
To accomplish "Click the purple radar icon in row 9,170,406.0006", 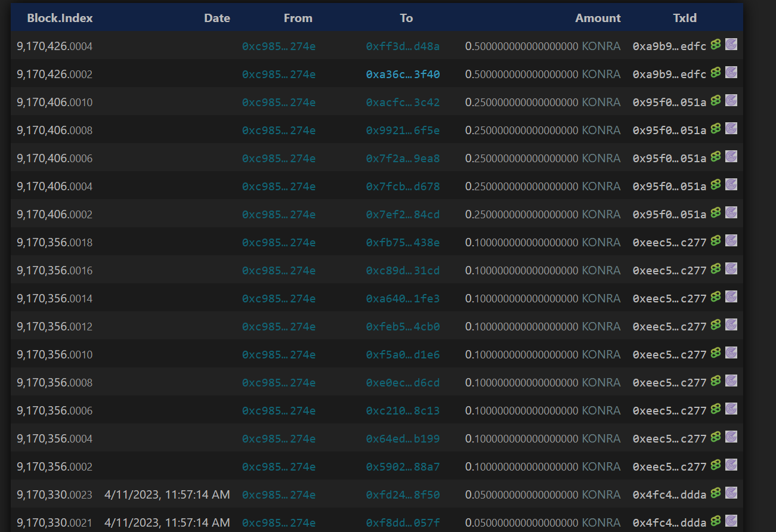I will (x=731, y=156).
